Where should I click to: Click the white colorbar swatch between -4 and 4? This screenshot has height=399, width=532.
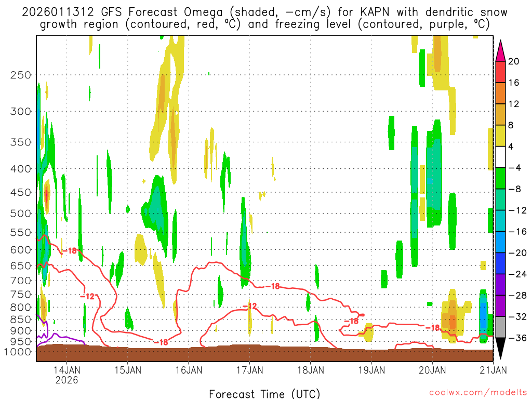tap(500, 157)
